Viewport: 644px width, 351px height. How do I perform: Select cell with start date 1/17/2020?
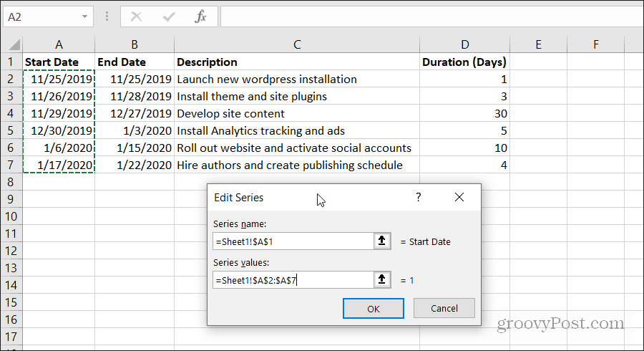point(59,165)
